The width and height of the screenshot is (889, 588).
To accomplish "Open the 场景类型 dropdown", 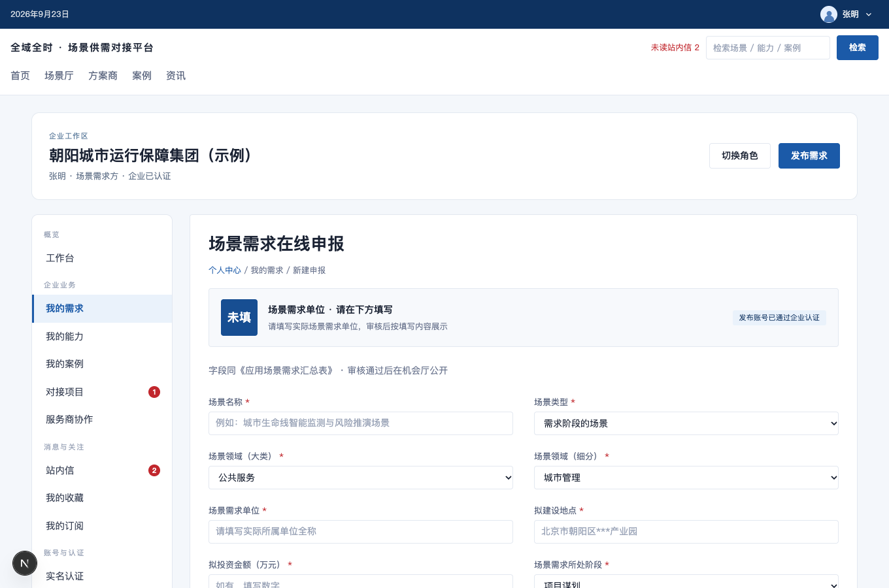I will [686, 423].
